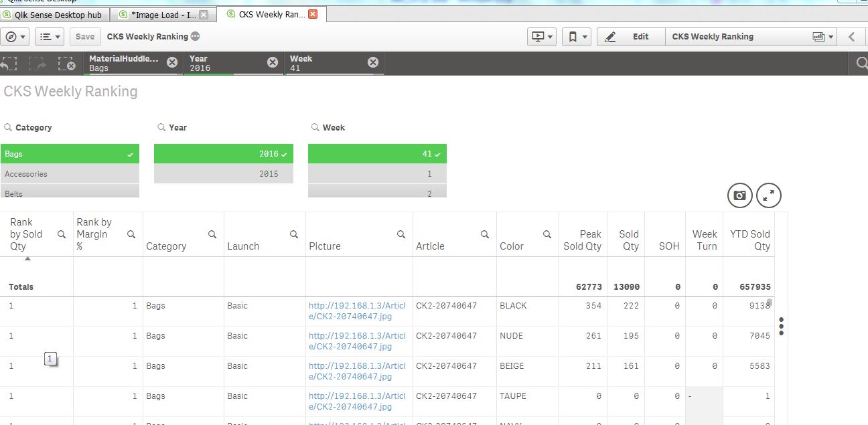Open image link in BLACK row

(x=357, y=311)
